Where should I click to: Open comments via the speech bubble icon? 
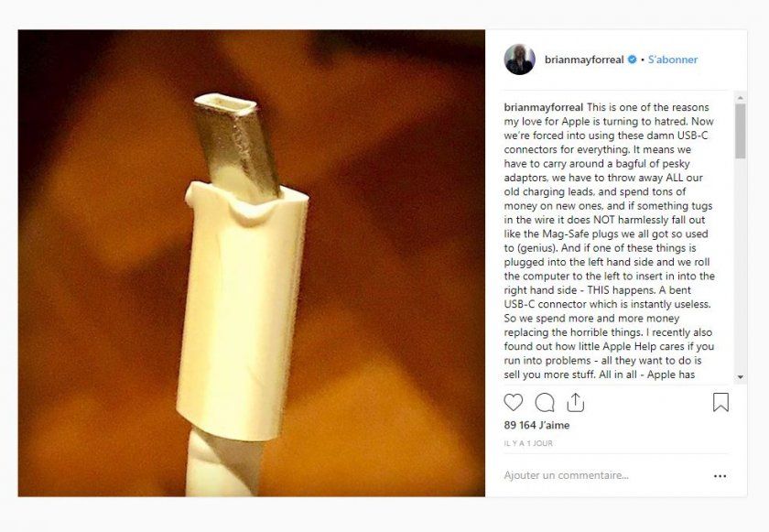coord(545,402)
